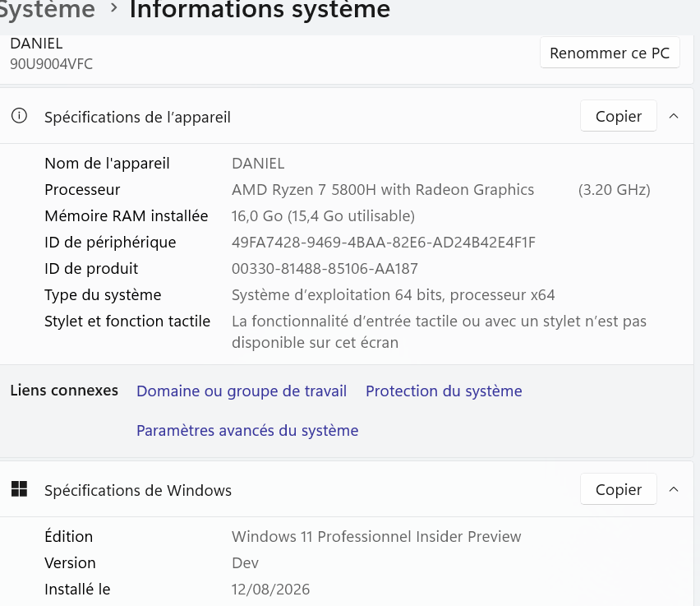Click the edition value Windows 11 Professionnel Insider Preview
The width and height of the screenshot is (700, 606).
click(x=376, y=536)
